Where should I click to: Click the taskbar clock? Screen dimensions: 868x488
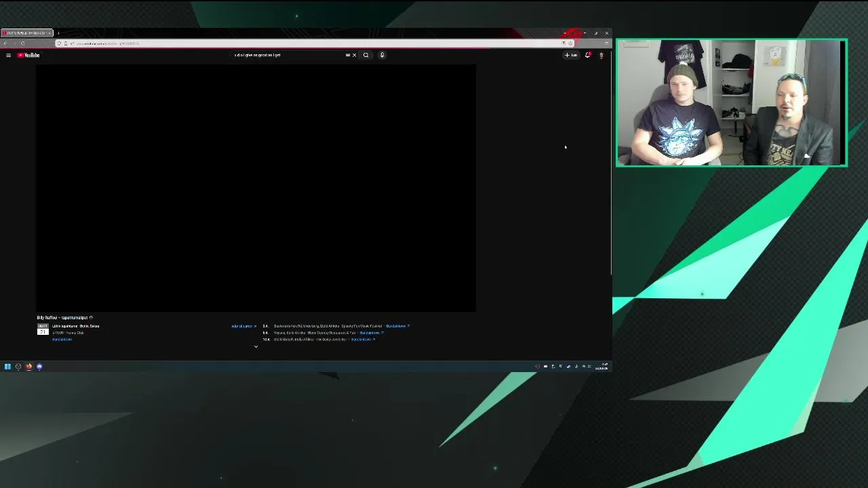coord(601,367)
